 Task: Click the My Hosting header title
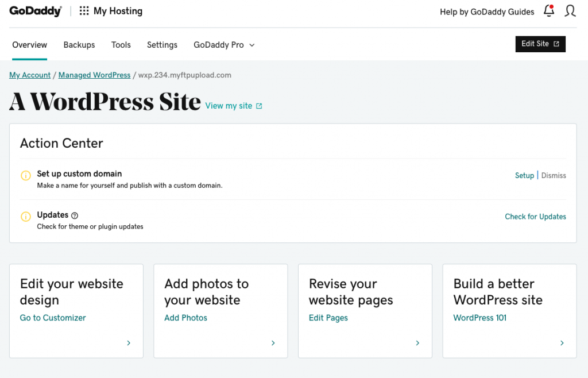(x=118, y=11)
